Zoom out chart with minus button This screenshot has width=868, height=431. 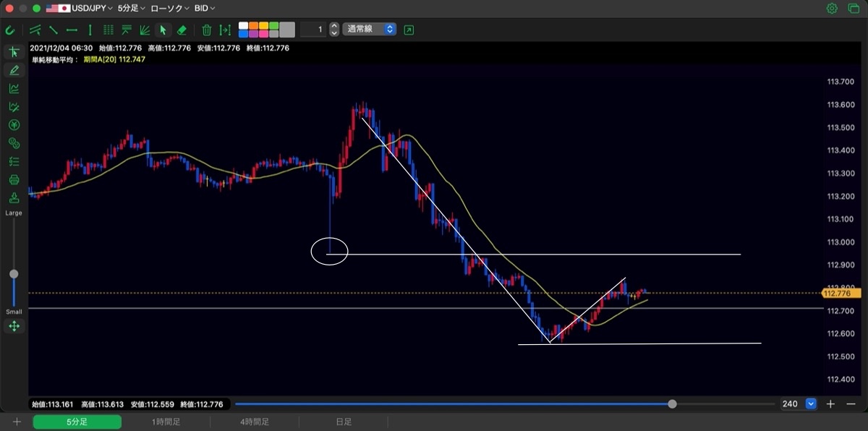click(851, 404)
